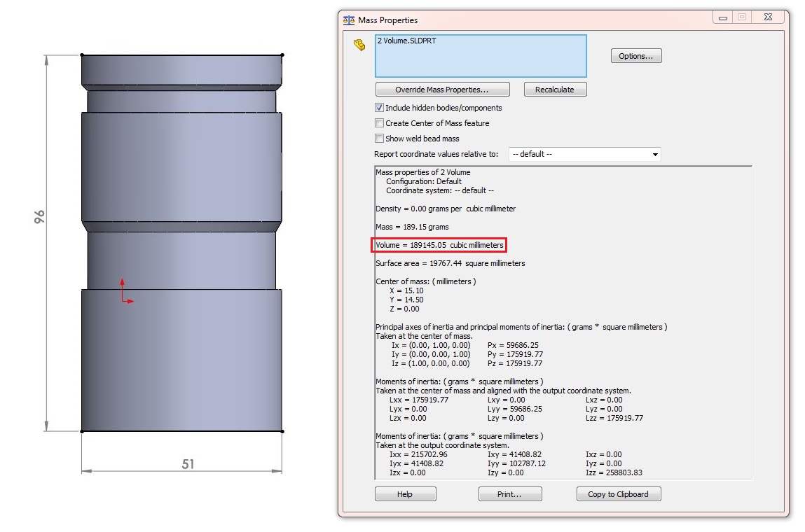Enable Show weld bead mass checkbox
Screen dimensions: 805x532
[x=380, y=139]
